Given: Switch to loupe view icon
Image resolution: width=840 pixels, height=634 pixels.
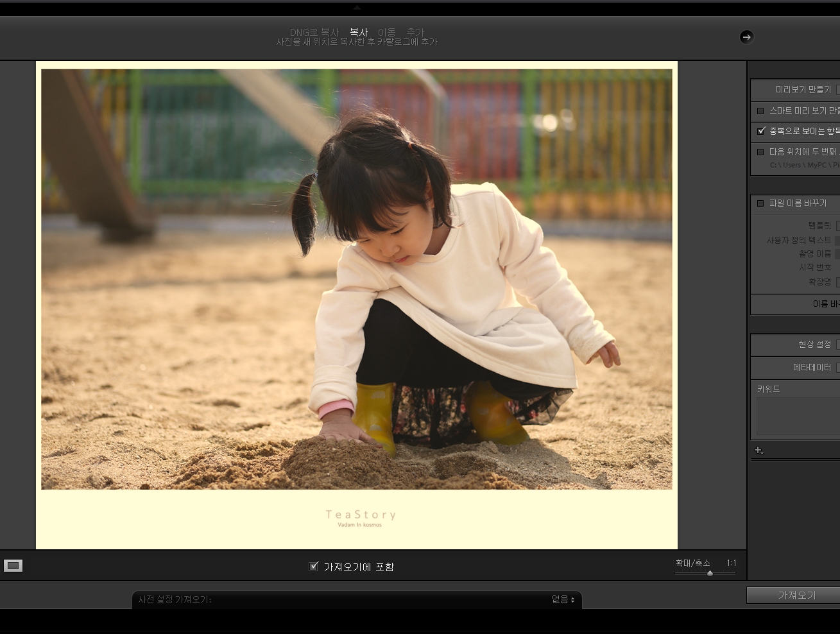Looking at the screenshot, I should 13,565.
